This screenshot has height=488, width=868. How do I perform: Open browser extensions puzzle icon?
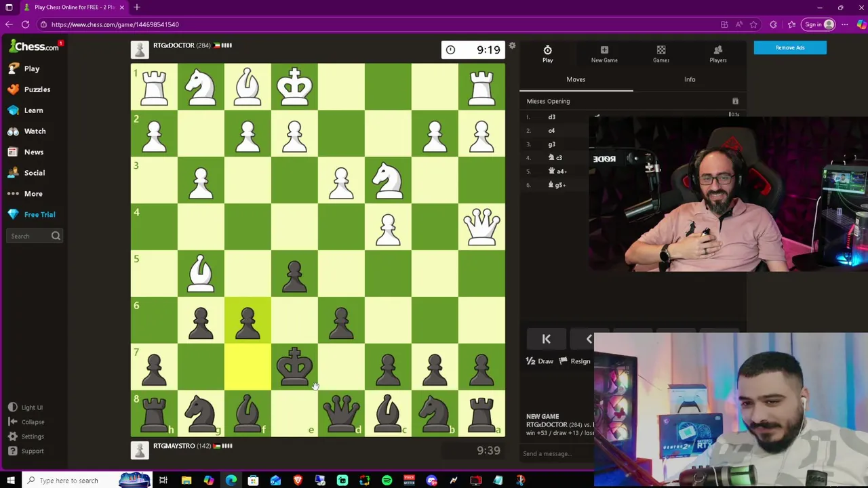(x=773, y=24)
